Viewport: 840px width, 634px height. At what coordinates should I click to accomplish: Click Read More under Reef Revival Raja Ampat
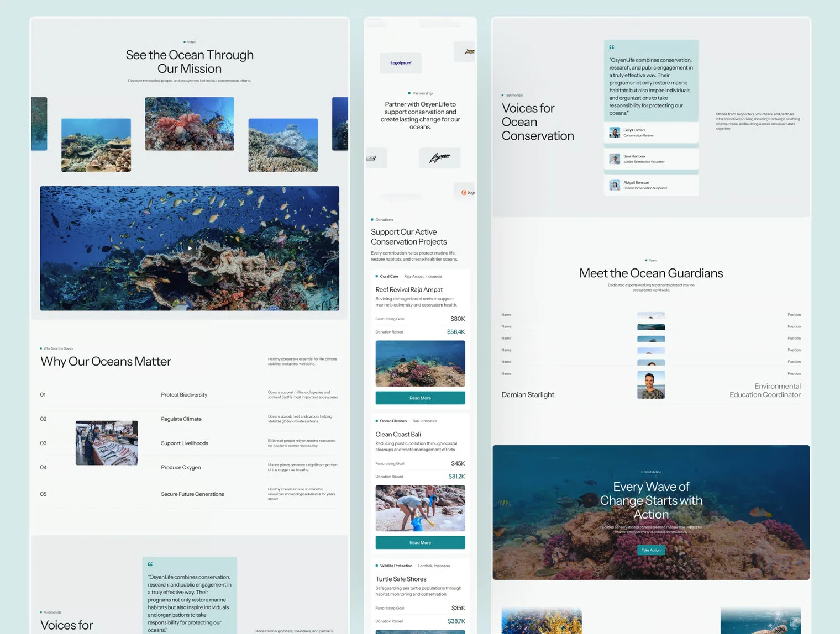coord(420,398)
